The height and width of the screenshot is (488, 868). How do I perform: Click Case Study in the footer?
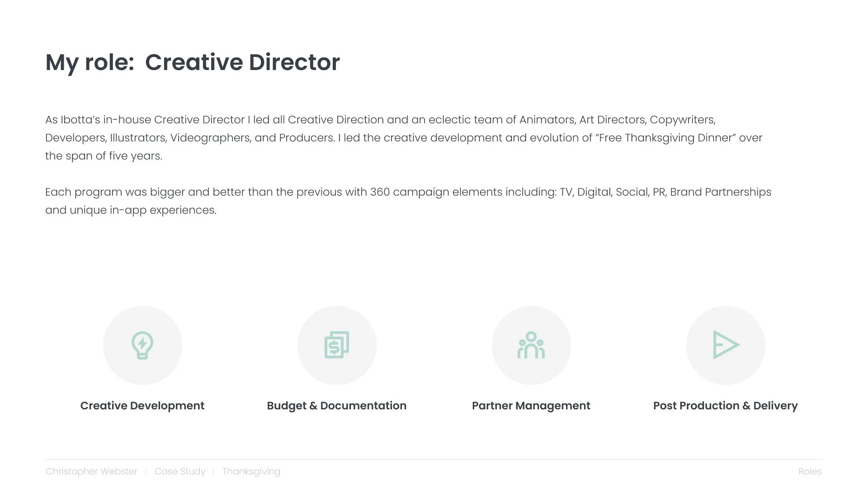tap(180, 471)
